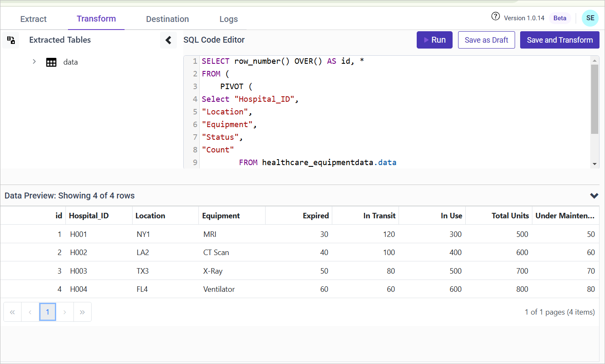This screenshot has height=364, width=605.
Task: Go to the previous page of results
Action: [x=30, y=312]
